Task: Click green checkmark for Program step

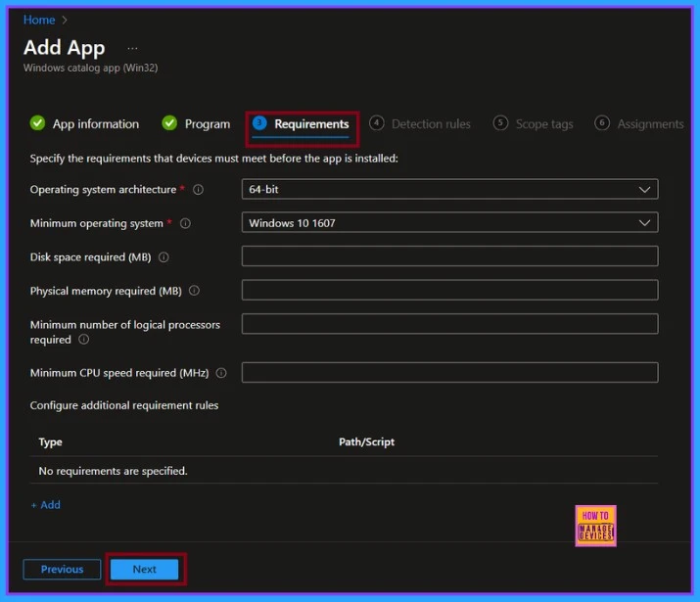Action: point(169,122)
